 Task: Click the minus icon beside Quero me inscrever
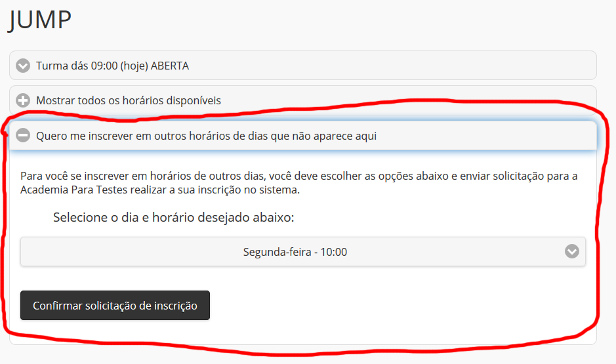[24, 136]
